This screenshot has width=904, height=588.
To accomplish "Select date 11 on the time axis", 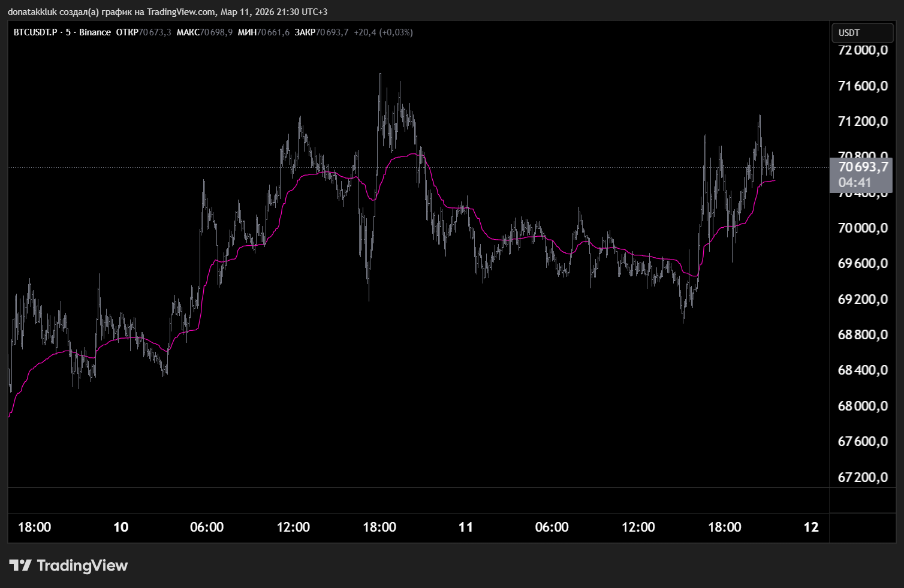I will point(465,527).
